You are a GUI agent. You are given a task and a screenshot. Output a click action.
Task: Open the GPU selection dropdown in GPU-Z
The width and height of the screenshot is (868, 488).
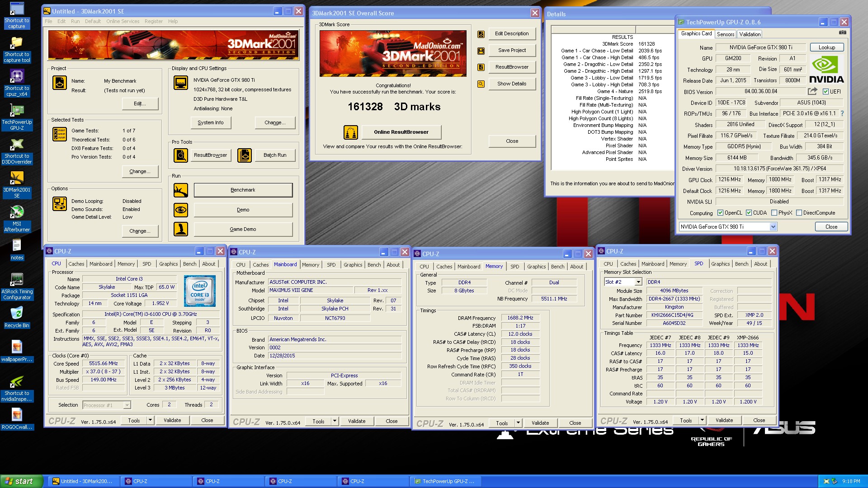tap(773, 227)
